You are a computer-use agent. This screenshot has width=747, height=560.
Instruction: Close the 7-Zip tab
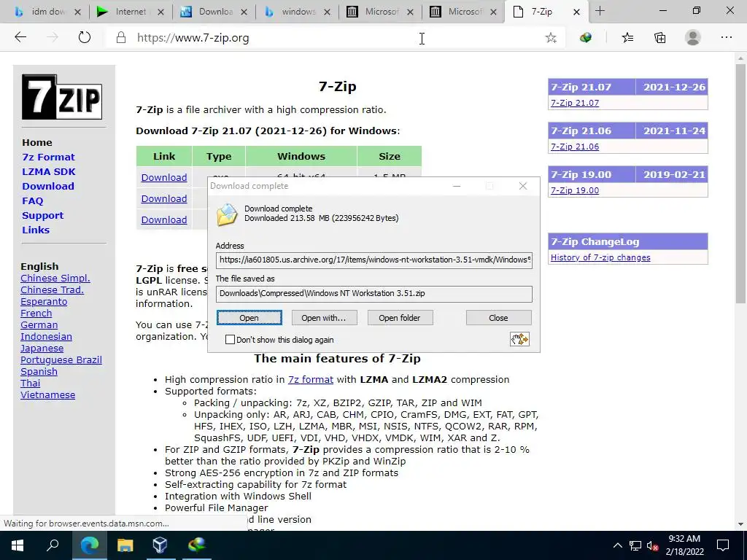576,12
